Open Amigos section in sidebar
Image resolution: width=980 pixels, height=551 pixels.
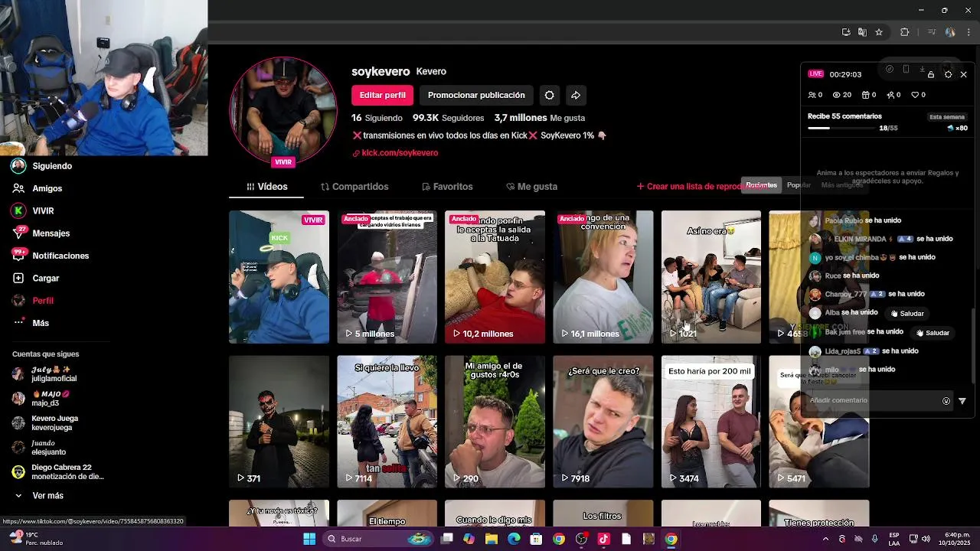[38, 188]
